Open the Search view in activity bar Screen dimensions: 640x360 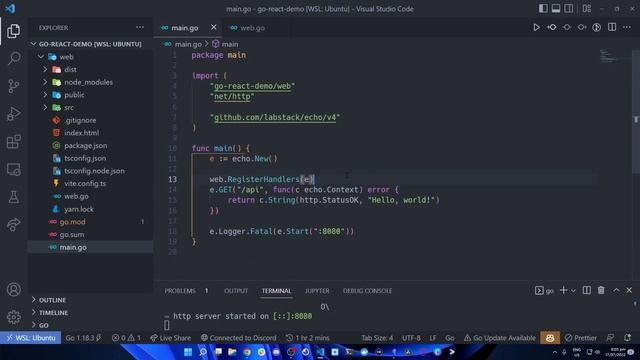click(x=13, y=58)
